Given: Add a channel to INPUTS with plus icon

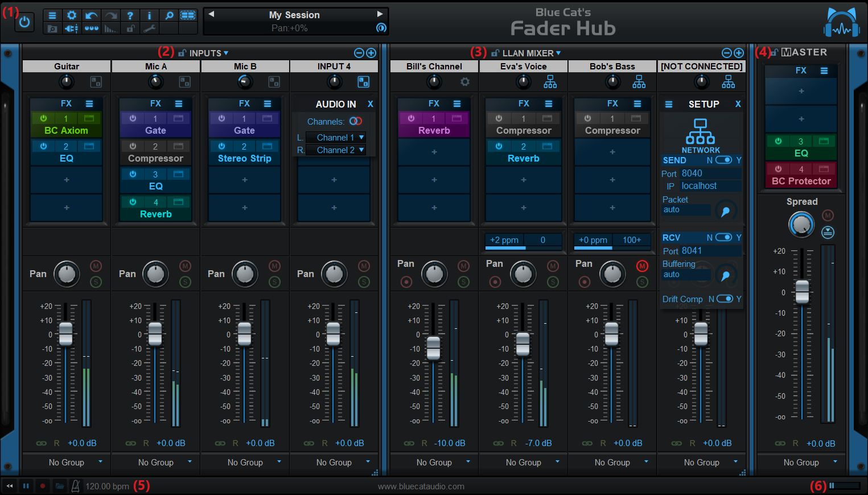Looking at the screenshot, I should [x=371, y=53].
